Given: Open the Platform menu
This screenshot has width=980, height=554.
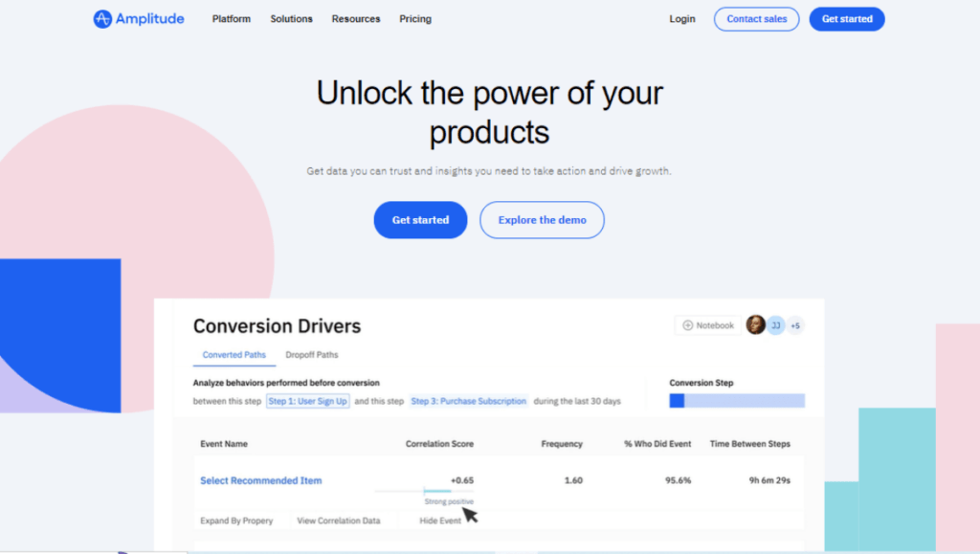Looking at the screenshot, I should (231, 19).
